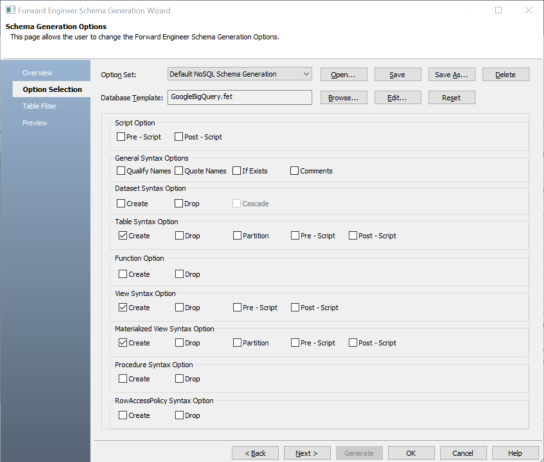The height and width of the screenshot is (462, 544).
Task: Click the Save As... button
Action: (451, 75)
